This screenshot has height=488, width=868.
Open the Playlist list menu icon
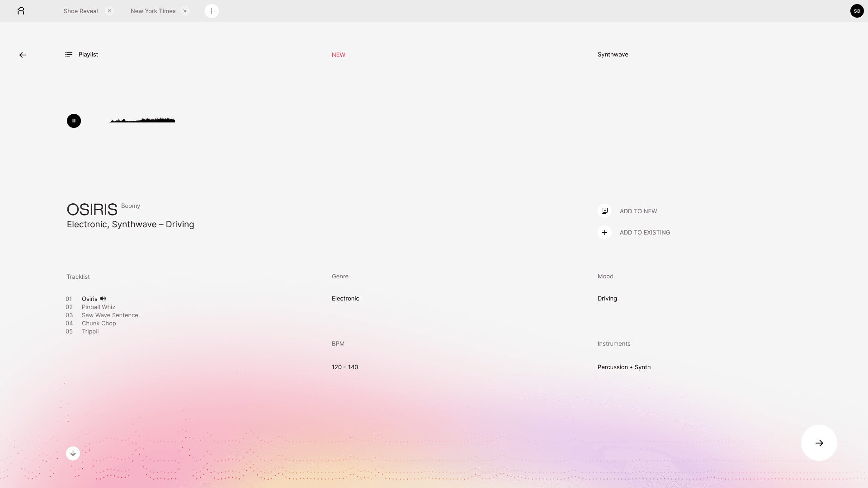(69, 55)
